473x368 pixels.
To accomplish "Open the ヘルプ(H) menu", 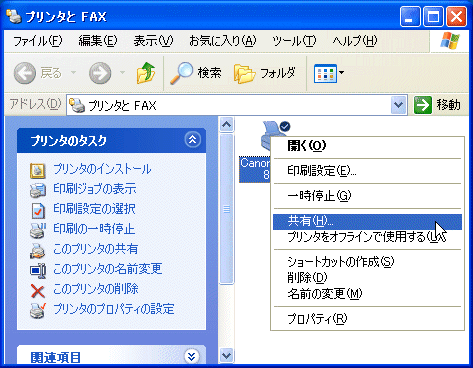I will (355, 41).
